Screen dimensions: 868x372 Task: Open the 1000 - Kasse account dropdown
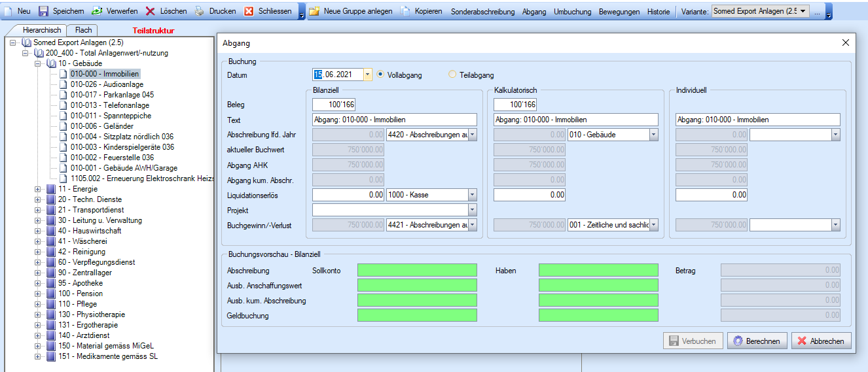(472, 194)
